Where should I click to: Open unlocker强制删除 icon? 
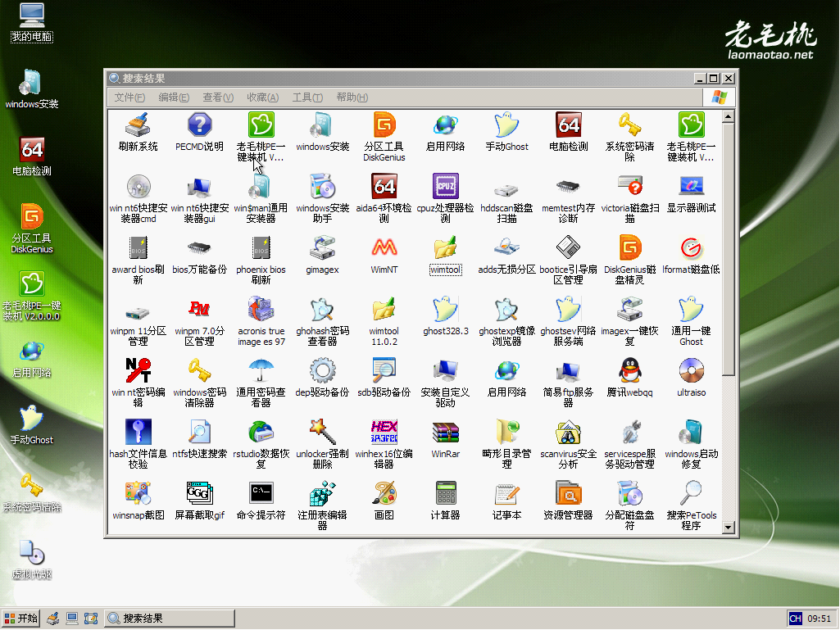point(323,432)
